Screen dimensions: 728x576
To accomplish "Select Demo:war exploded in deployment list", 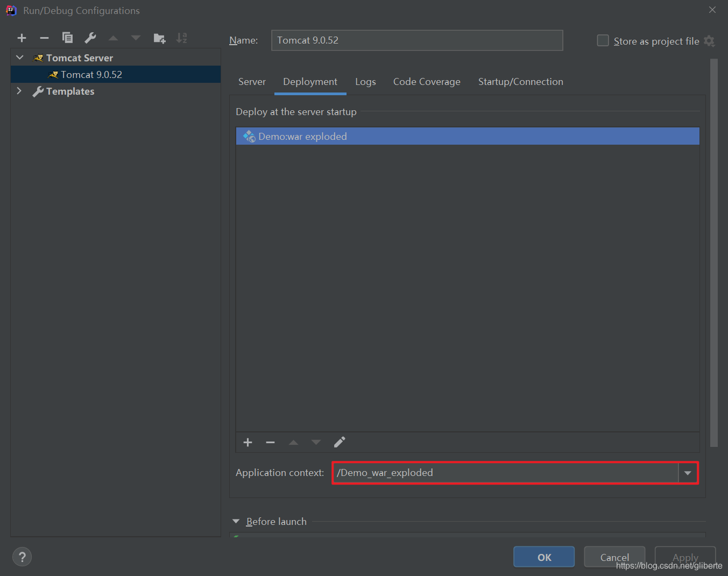I will click(x=468, y=136).
